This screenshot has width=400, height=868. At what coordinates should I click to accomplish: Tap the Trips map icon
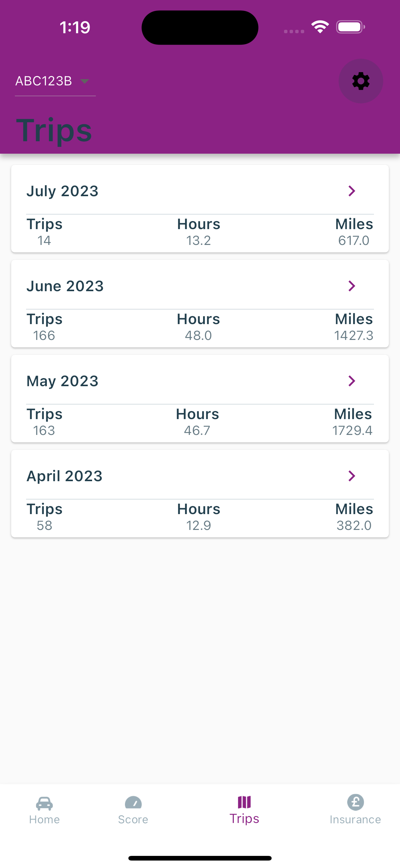tap(244, 802)
